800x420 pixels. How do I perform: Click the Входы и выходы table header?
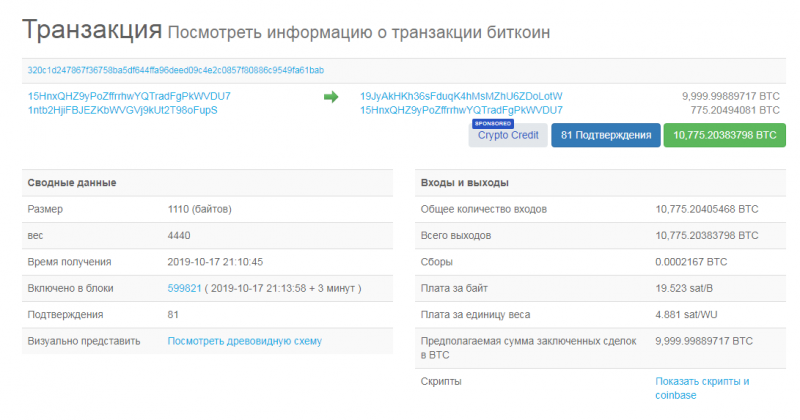[465, 183]
